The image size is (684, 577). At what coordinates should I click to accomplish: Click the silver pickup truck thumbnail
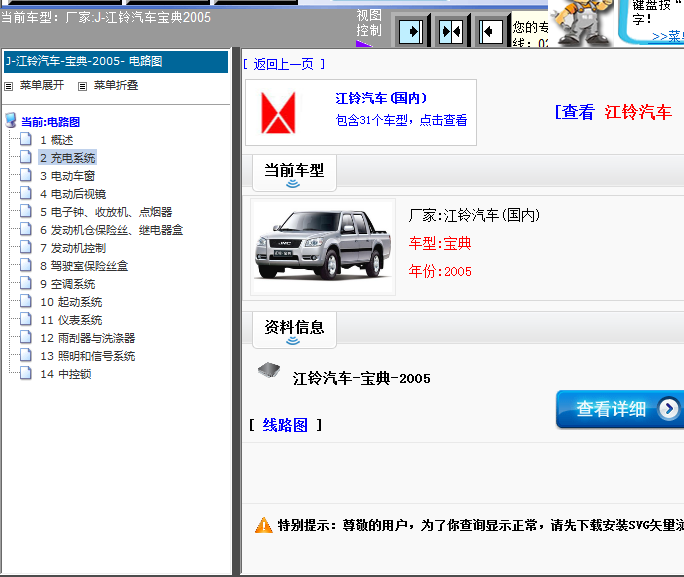323,247
